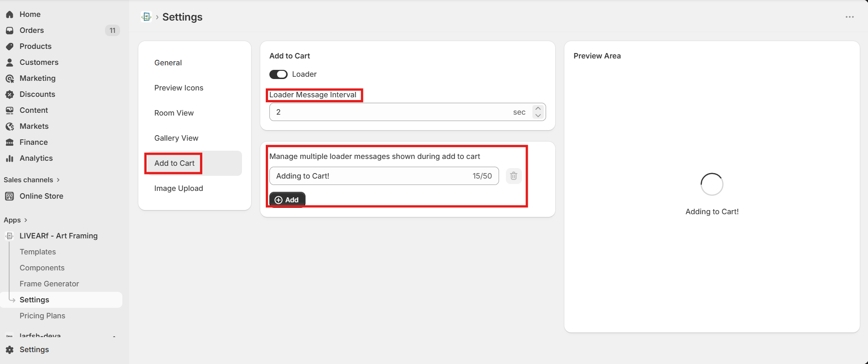
Task: Click the '15/50' character counter
Action: pos(482,176)
